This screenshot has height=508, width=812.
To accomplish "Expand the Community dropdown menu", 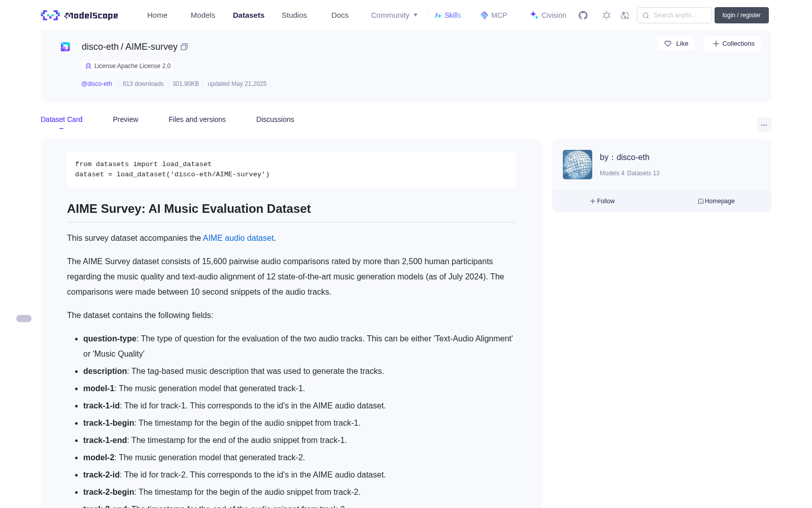I will click(x=394, y=15).
